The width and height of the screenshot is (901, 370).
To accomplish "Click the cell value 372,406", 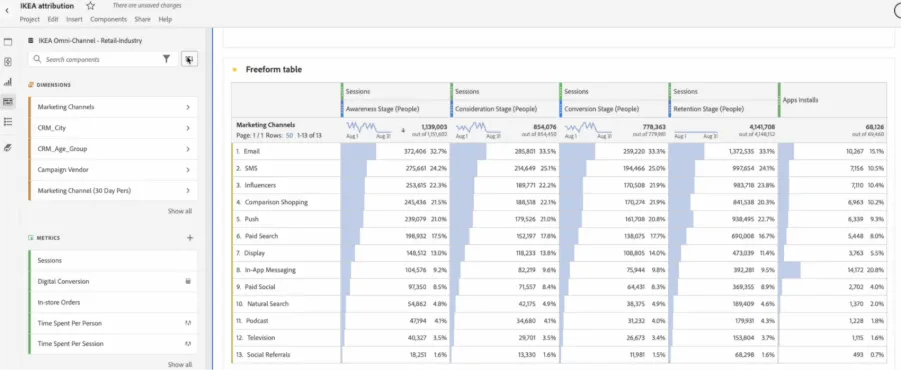I will click(414, 151).
